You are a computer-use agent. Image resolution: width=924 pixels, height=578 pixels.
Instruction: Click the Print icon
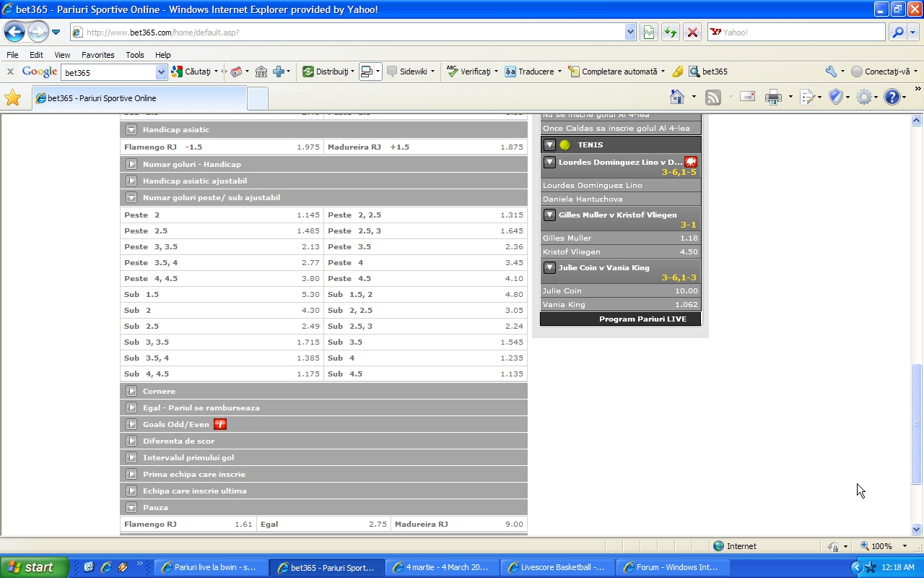tap(773, 97)
